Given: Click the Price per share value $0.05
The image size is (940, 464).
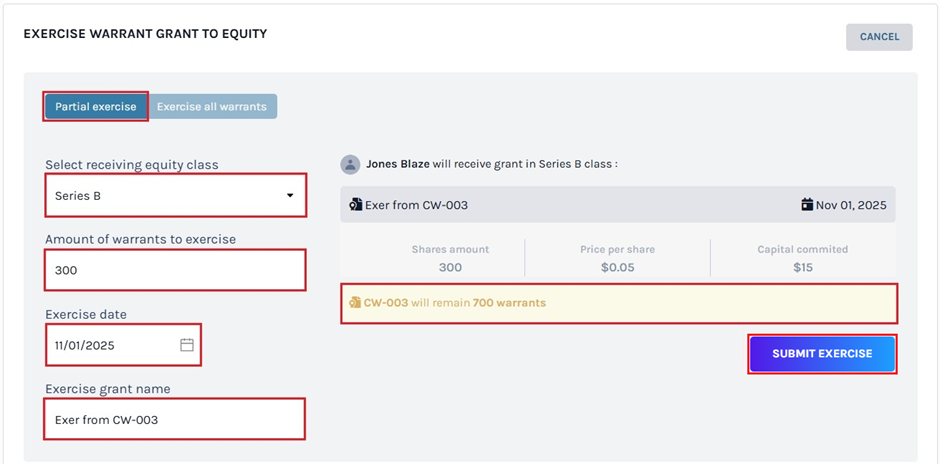Looking at the screenshot, I should 617,267.
